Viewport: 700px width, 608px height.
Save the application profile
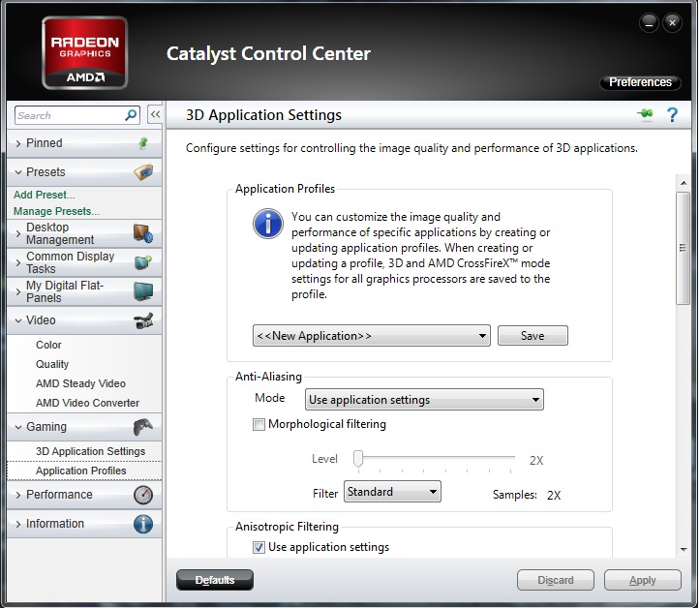pyautogui.click(x=533, y=336)
